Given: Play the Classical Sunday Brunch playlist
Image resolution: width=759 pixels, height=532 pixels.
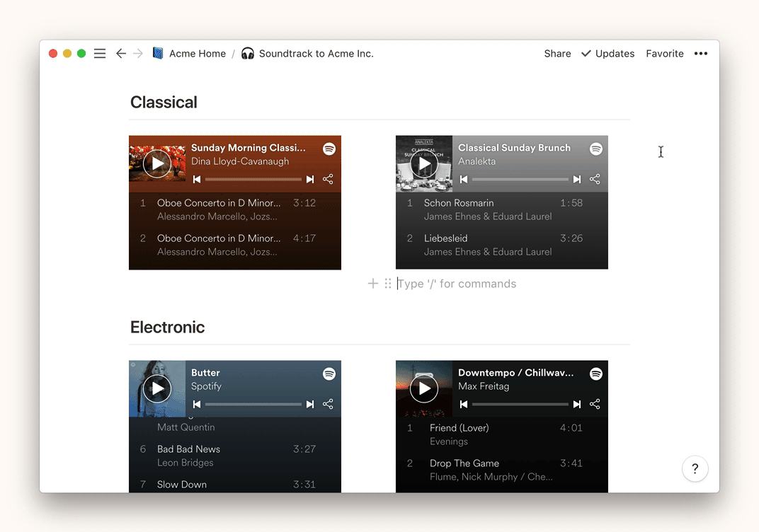Looking at the screenshot, I should 424,164.
